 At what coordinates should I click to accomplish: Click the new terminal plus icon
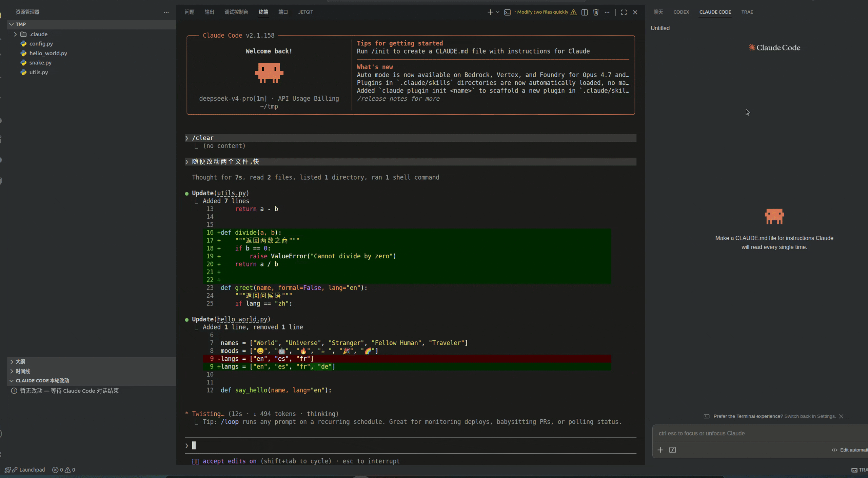pyautogui.click(x=490, y=12)
